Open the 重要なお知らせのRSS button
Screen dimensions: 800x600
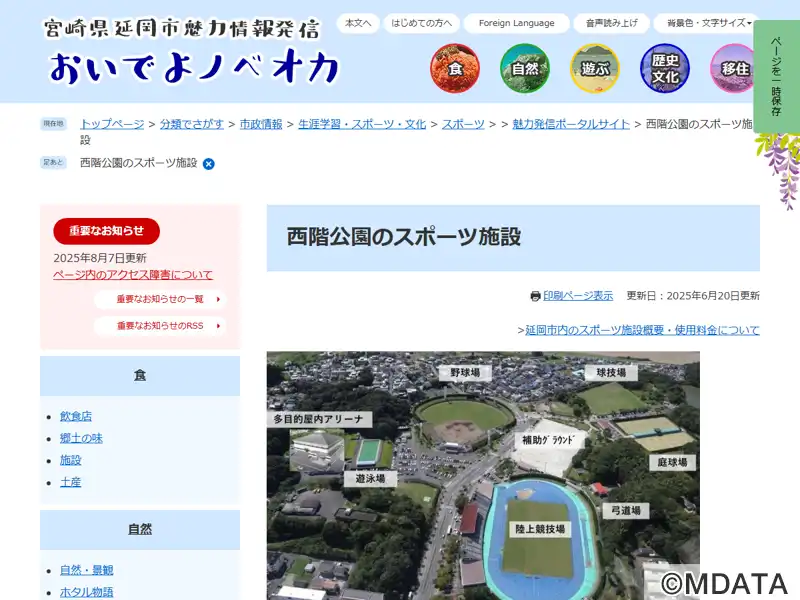pos(160,326)
